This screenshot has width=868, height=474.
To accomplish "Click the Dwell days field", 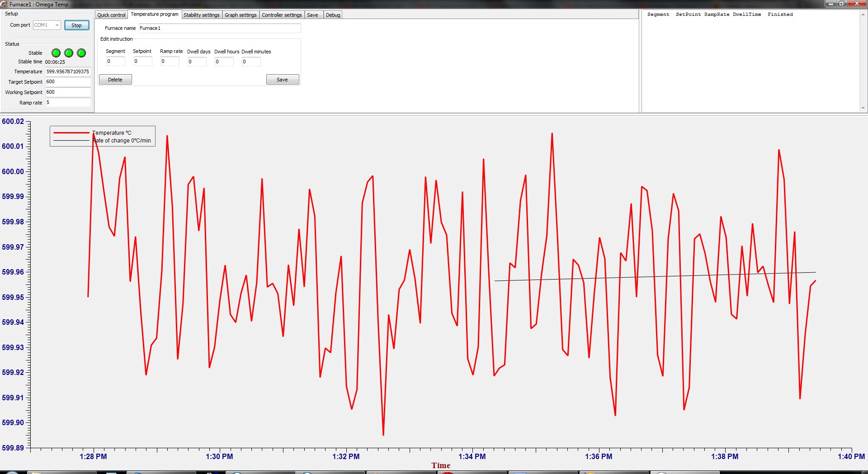I will tap(197, 62).
